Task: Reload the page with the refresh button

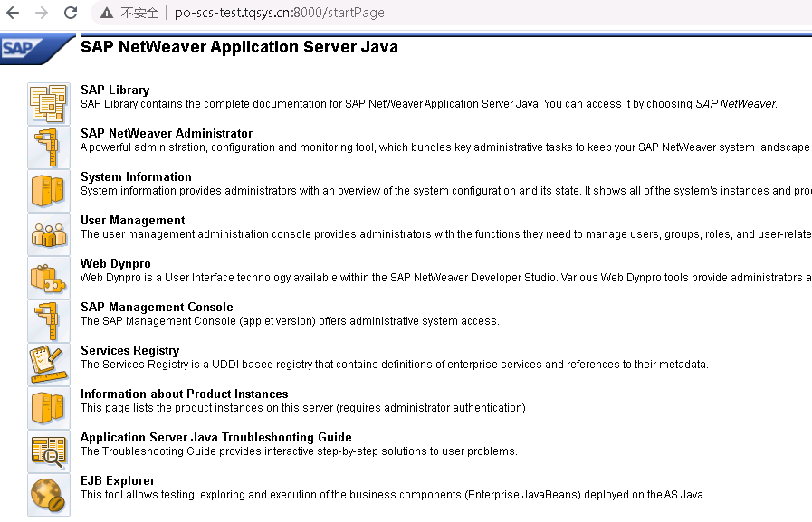Action: coord(71,13)
